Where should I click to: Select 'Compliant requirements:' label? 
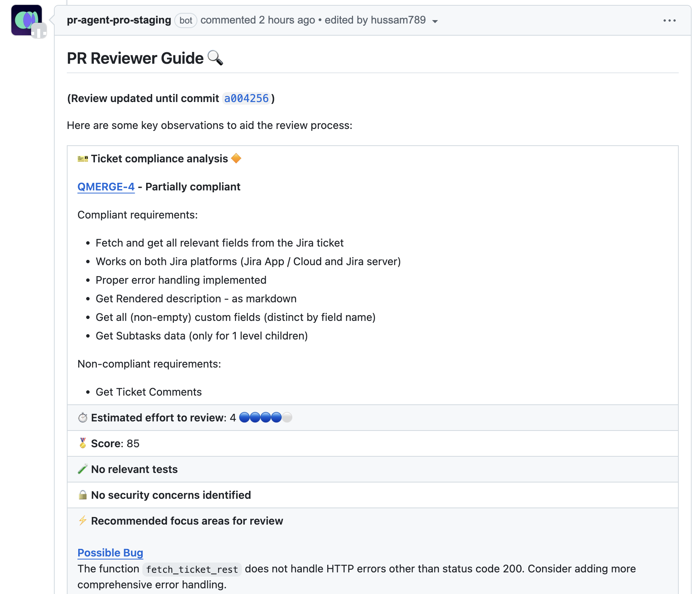(137, 215)
